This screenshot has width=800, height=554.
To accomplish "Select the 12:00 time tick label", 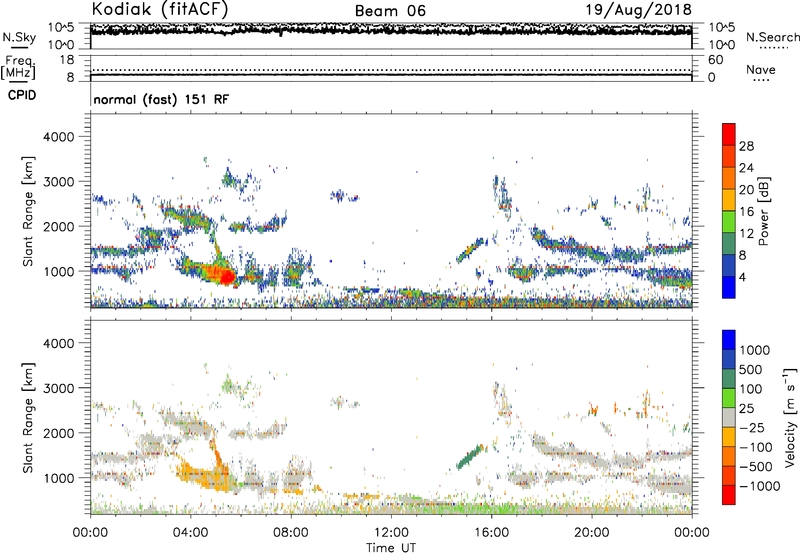I will point(391,533).
